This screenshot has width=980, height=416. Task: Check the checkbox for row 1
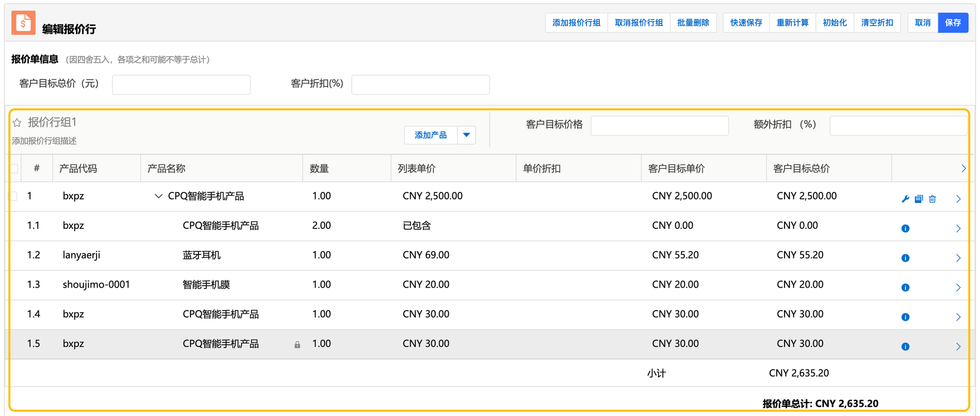14,196
